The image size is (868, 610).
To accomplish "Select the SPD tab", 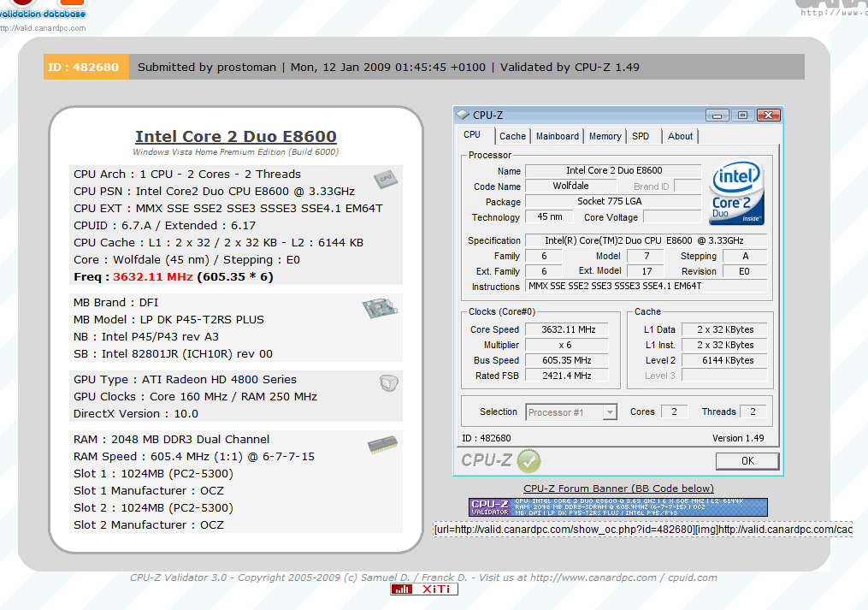I will click(x=641, y=136).
